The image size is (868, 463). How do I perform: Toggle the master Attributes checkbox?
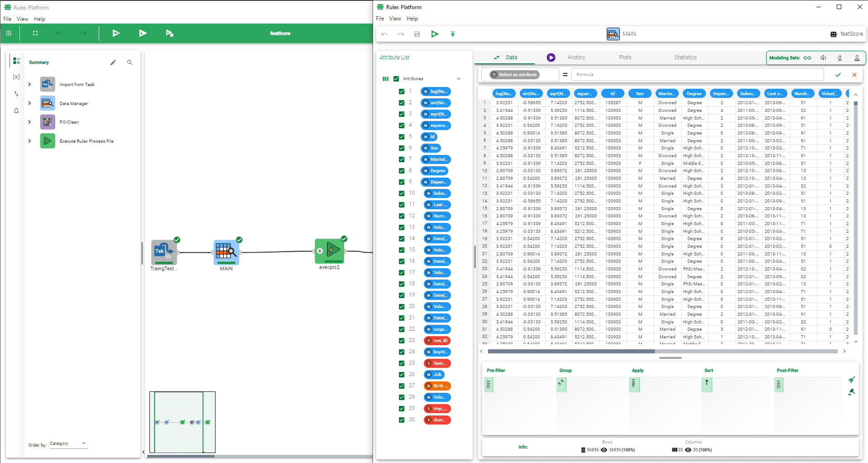tap(396, 79)
